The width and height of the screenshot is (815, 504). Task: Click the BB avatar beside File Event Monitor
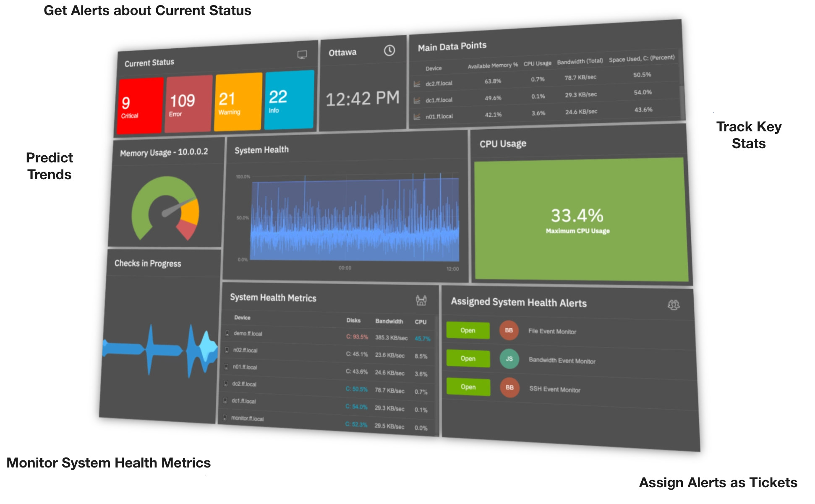tap(509, 330)
